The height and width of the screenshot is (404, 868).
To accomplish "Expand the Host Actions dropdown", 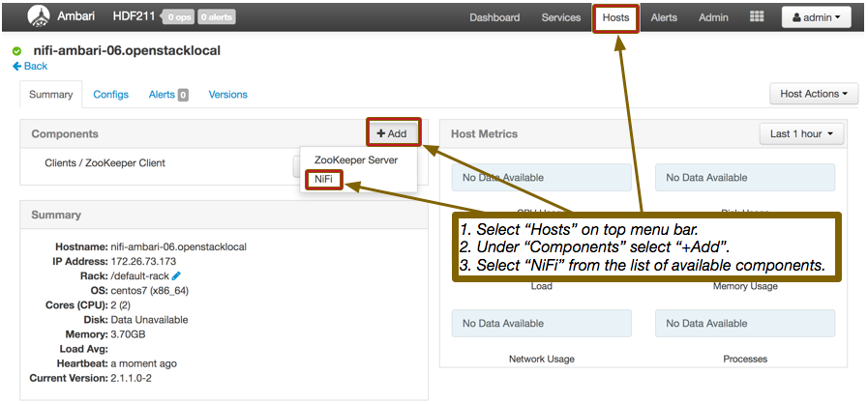I will tap(814, 94).
